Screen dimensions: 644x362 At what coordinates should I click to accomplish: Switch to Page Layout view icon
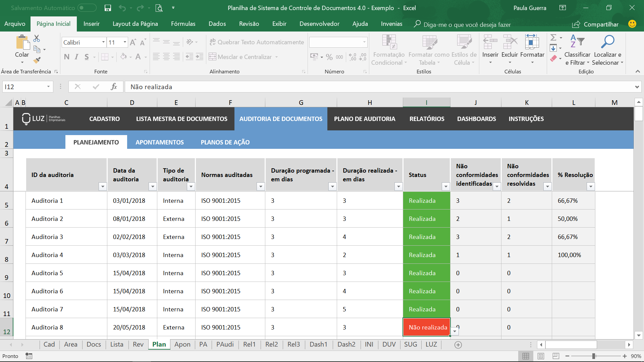tap(541, 356)
